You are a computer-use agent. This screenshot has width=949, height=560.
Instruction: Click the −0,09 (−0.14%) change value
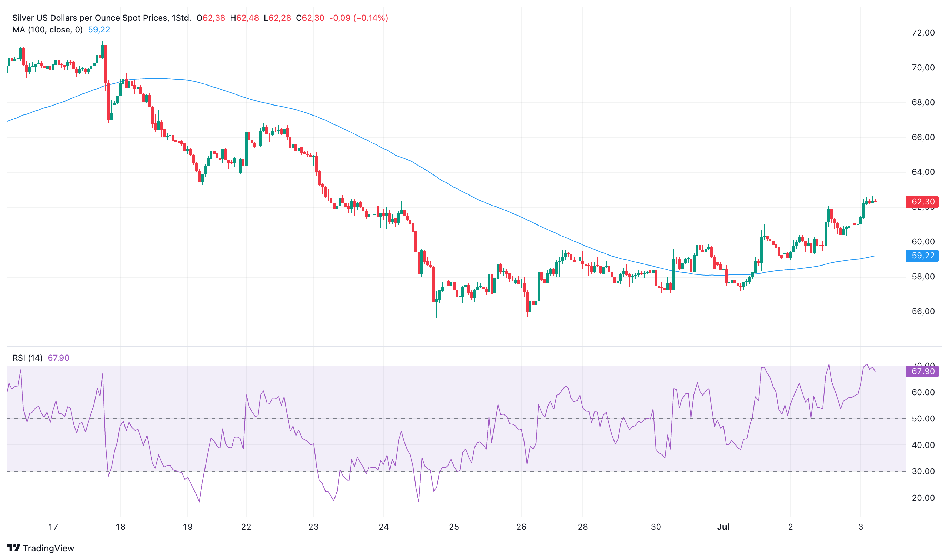359,18
